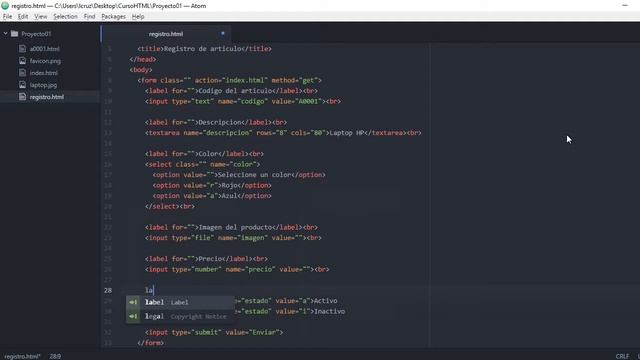The height and width of the screenshot is (360, 640).
Task: Click line number 28 in the gutter
Action: 108,290
